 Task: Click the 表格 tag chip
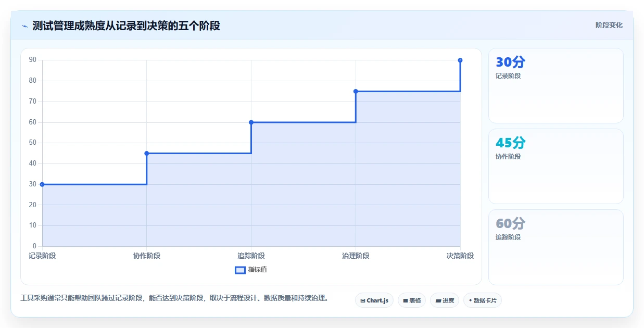(x=412, y=300)
